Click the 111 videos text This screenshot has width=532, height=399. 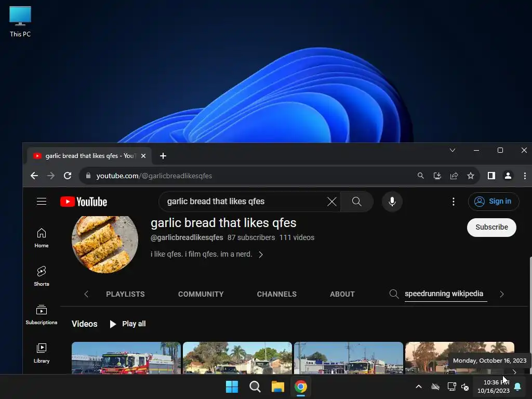click(297, 237)
